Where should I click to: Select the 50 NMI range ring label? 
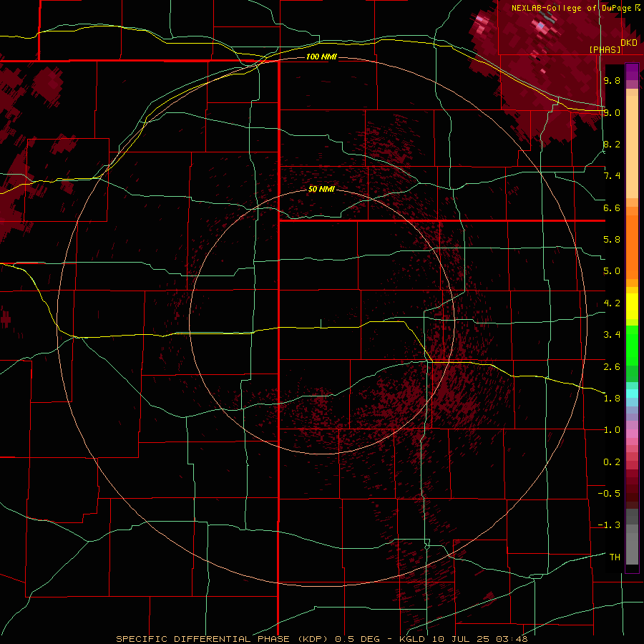tap(321, 189)
